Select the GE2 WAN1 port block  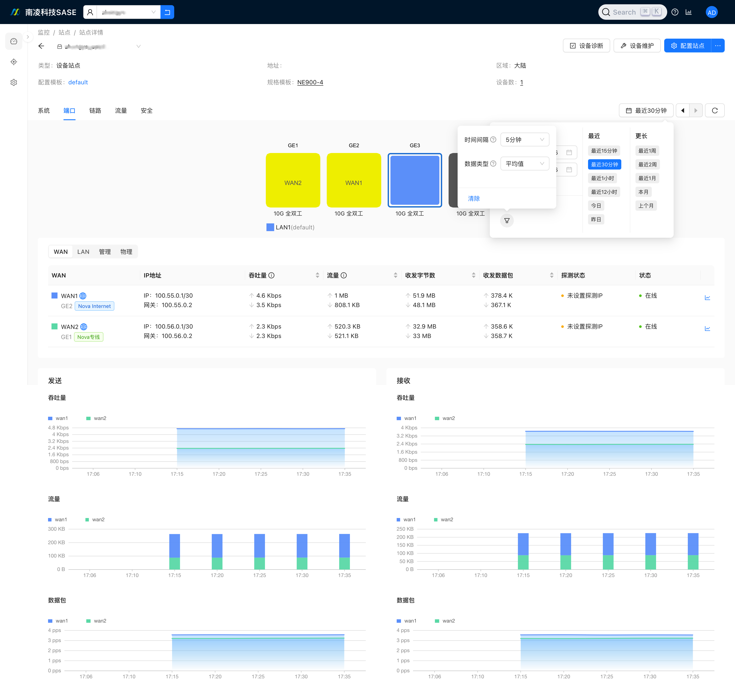point(354,180)
